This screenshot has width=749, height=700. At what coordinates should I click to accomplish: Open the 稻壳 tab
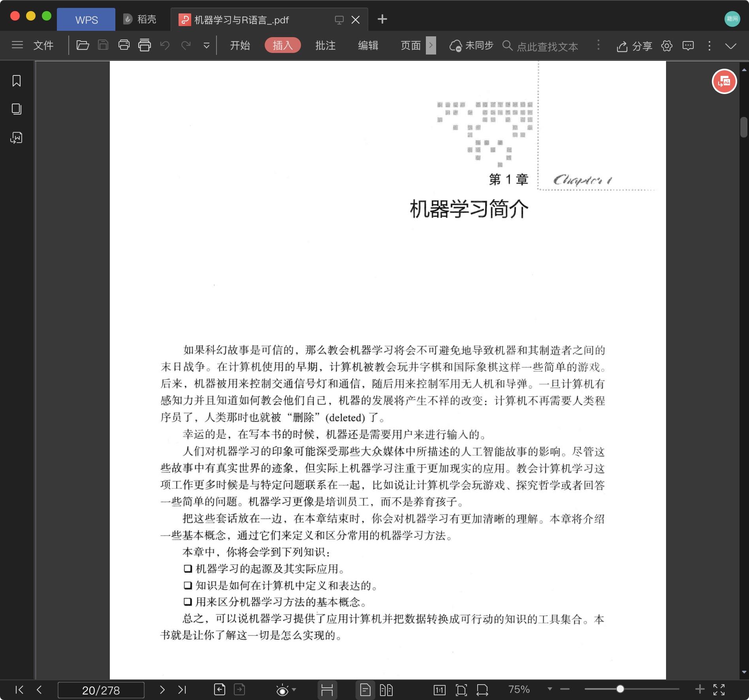click(x=140, y=19)
